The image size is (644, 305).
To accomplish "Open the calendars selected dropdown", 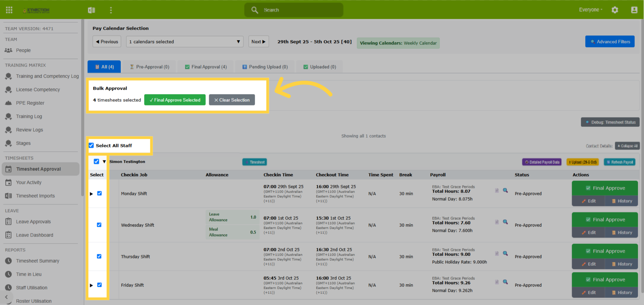I will pyautogui.click(x=185, y=42).
